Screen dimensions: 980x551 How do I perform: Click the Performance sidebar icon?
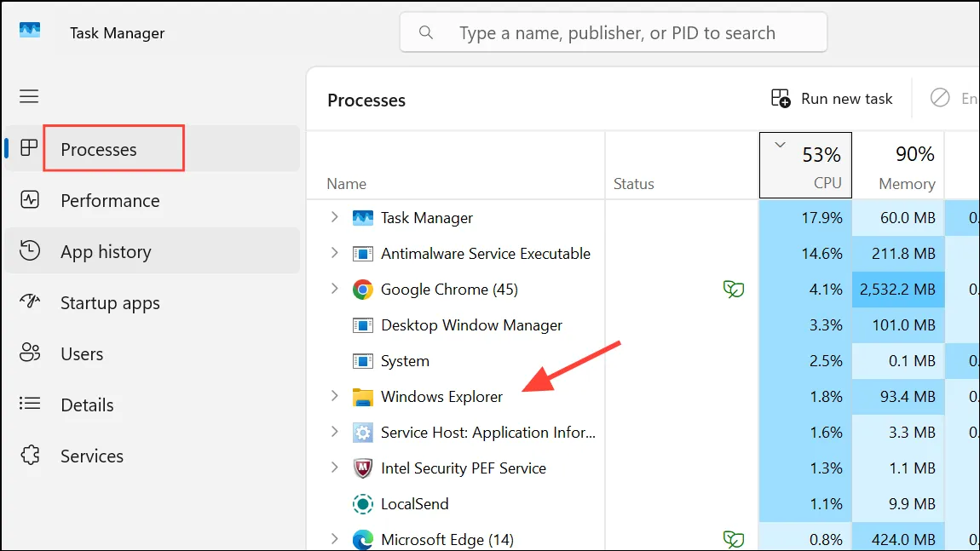pyautogui.click(x=29, y=200)
